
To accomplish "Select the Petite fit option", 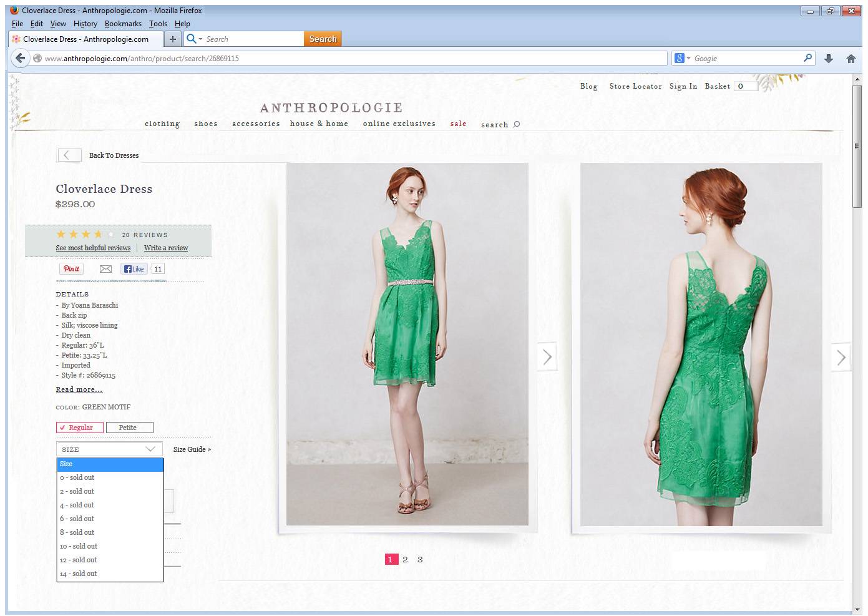I will click(x=129, y=428).
